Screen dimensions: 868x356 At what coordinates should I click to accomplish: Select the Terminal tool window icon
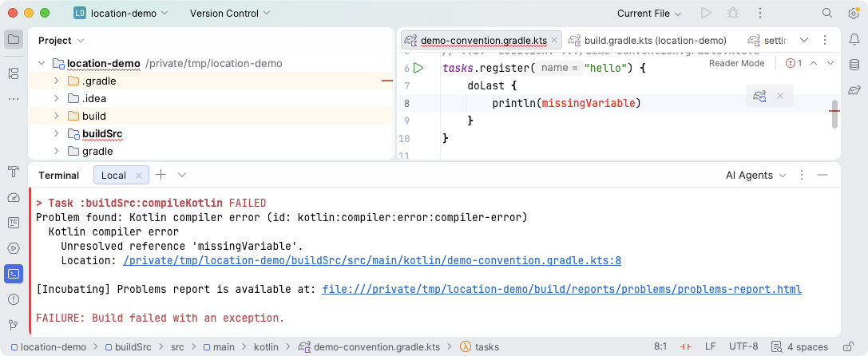click(14, 274)
